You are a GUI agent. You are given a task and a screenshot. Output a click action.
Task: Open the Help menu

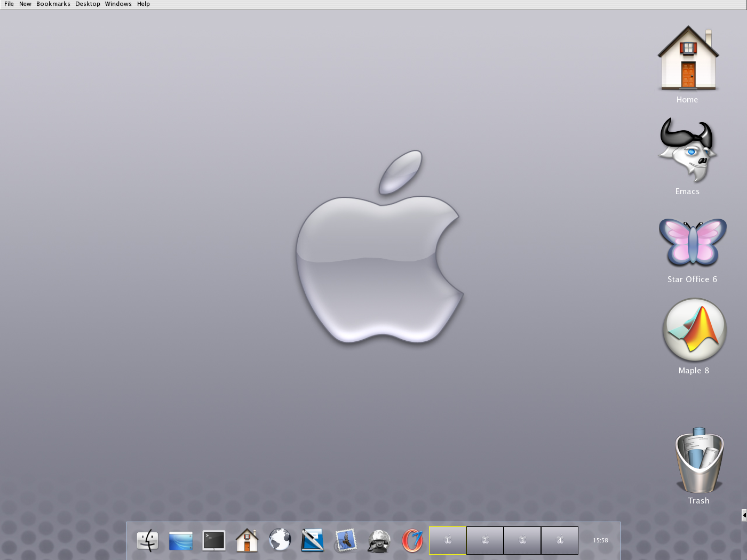click(144, 4)
